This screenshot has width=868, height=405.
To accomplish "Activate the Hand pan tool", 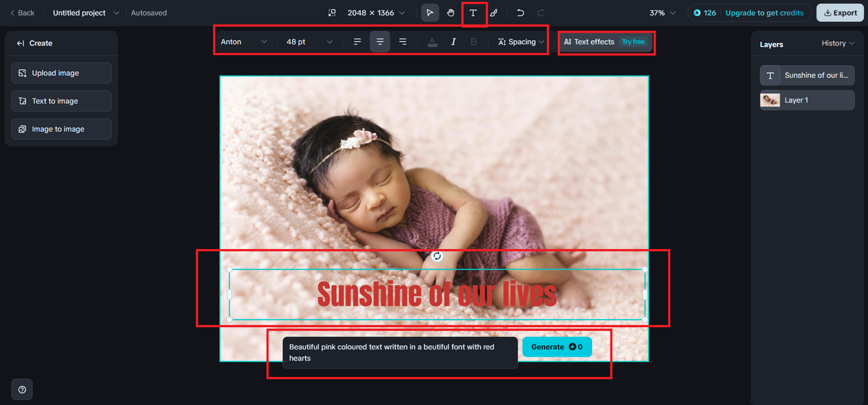I will coord(451,13).
